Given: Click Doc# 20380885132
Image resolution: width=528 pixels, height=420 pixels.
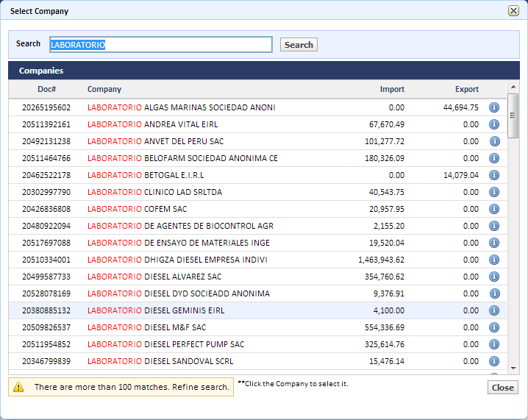Looking at the screenshot, I should click(x=46, y=310).
